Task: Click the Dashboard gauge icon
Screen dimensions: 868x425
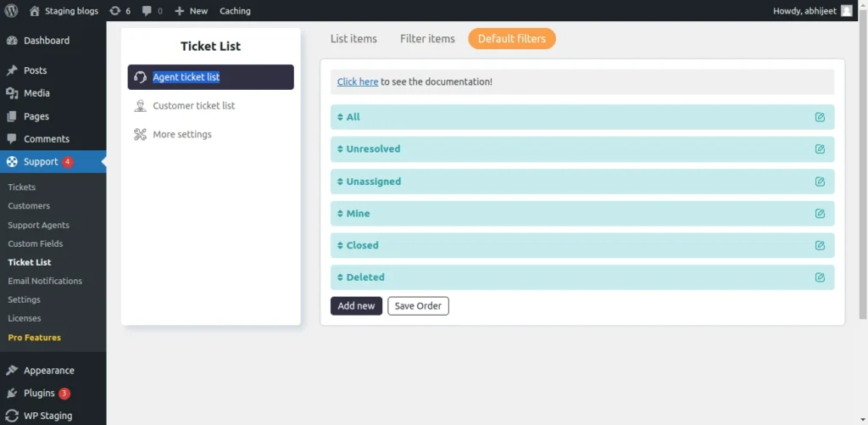Action: tap(12, 41)
